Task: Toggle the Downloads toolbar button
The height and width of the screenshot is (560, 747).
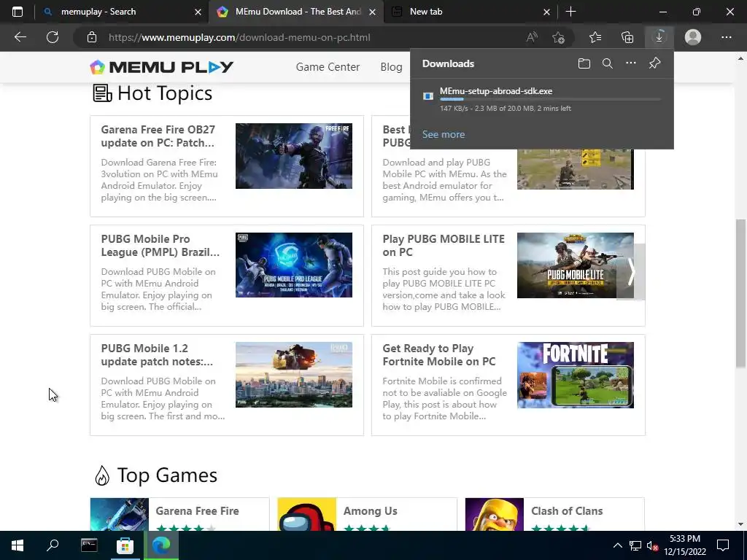Action: 659,37
